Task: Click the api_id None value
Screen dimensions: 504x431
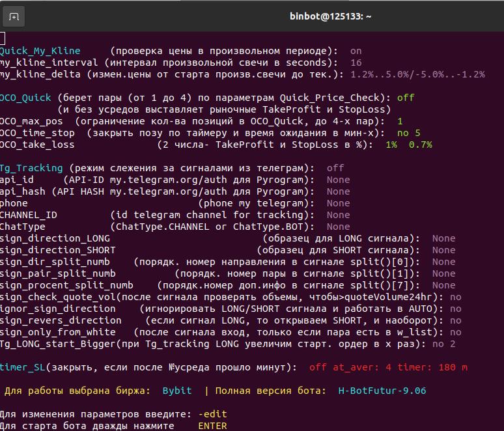Action: (x=338, y=180)
